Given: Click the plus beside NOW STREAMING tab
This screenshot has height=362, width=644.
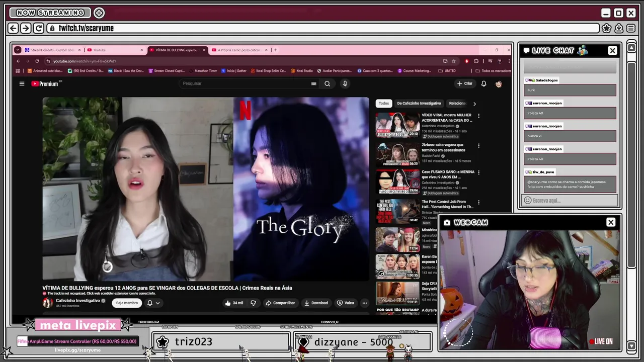Looking at the screenshot, I should (99, 13).
